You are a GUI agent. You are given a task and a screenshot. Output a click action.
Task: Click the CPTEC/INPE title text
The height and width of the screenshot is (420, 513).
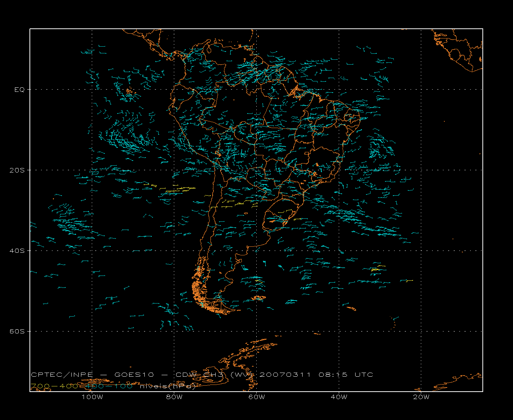62,375
